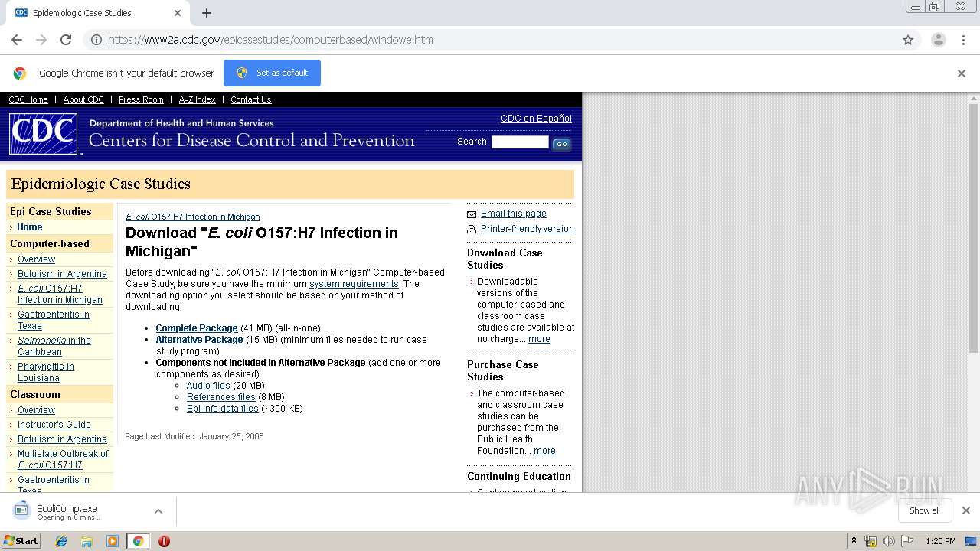This screenshot has width=980, height=551.
Task: Click the CDC logo in header
Action: pyautogui.click(x=44, y=134)
